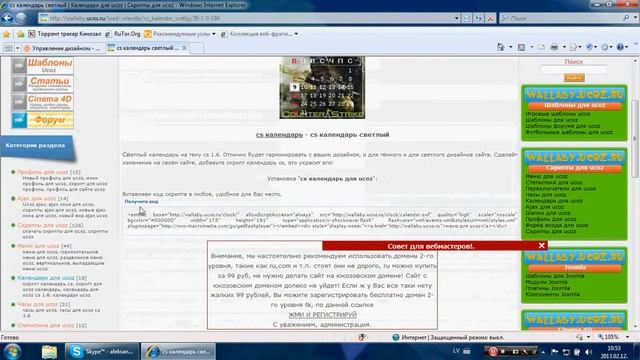
Task: Click the LV language indicator in taskbar
Action: point(456,351)
